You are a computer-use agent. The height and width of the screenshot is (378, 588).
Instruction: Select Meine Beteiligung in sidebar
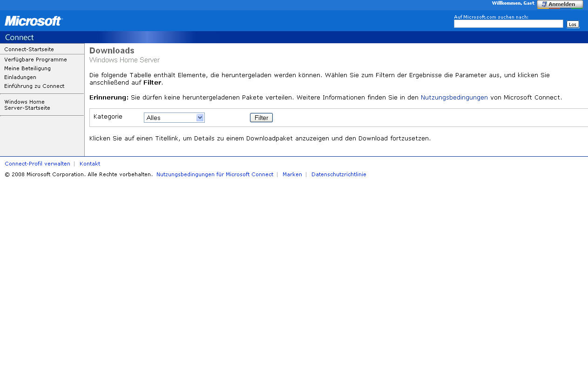tap(27, 68)
